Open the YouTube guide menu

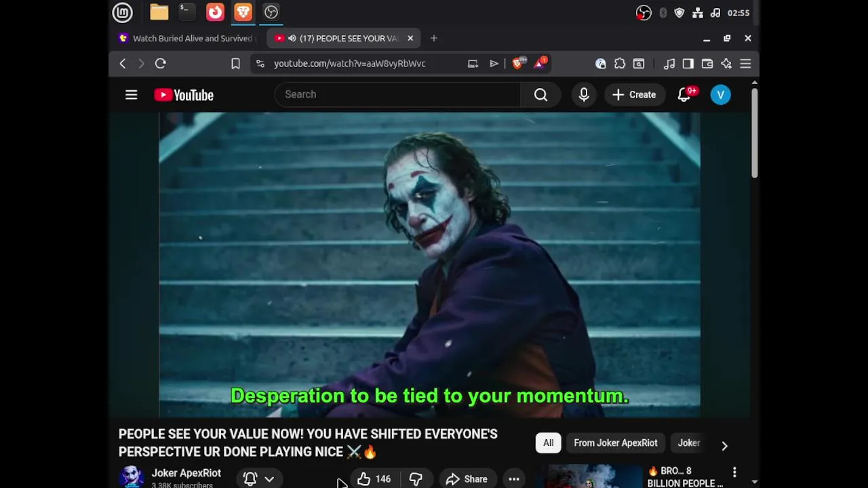[132, 95]
